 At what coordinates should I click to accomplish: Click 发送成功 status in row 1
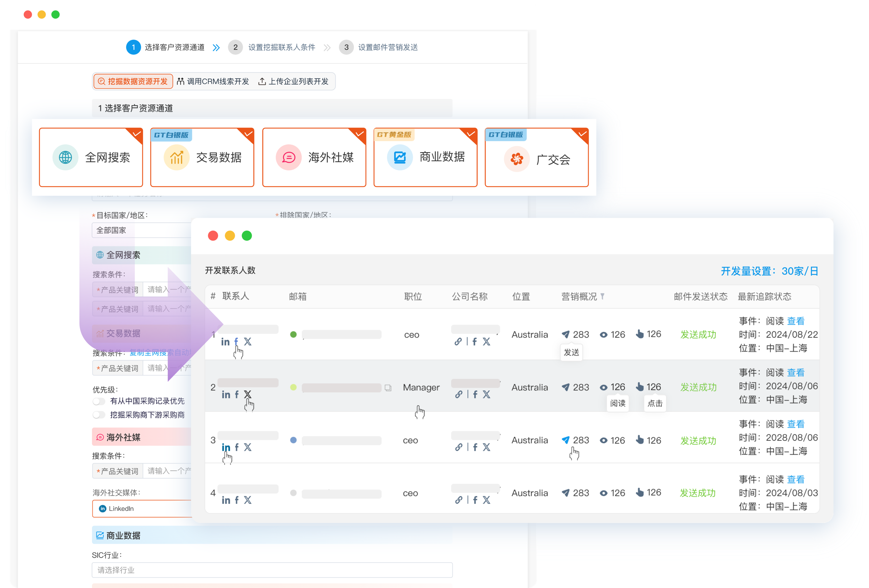coord(698,335)
